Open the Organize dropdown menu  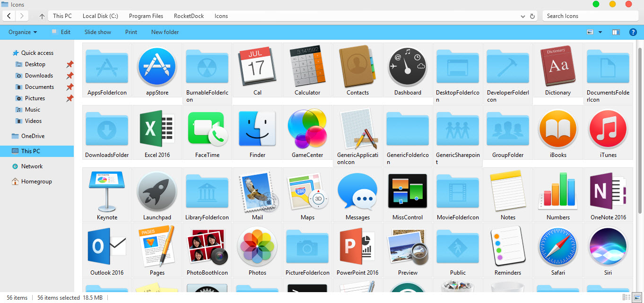click(x=22, y=32)
